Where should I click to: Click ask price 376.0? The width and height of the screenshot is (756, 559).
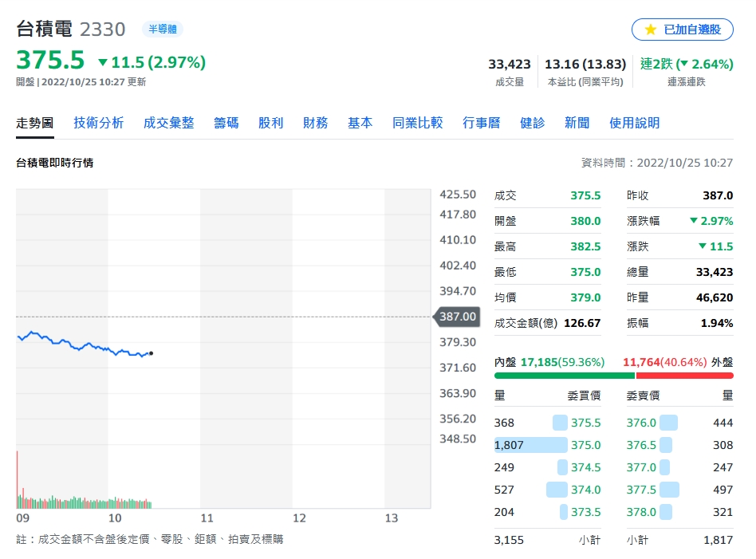(641, 423)
